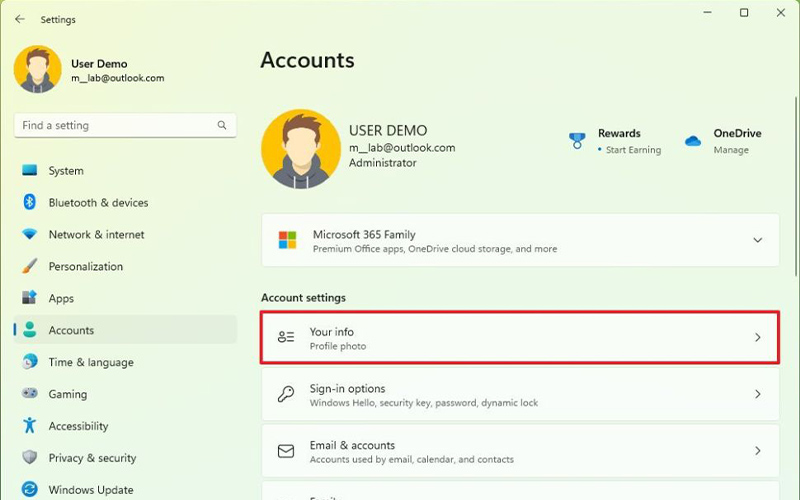Click Microsoft 365 Family title text

pyautogui.click(x=364, y=234)
